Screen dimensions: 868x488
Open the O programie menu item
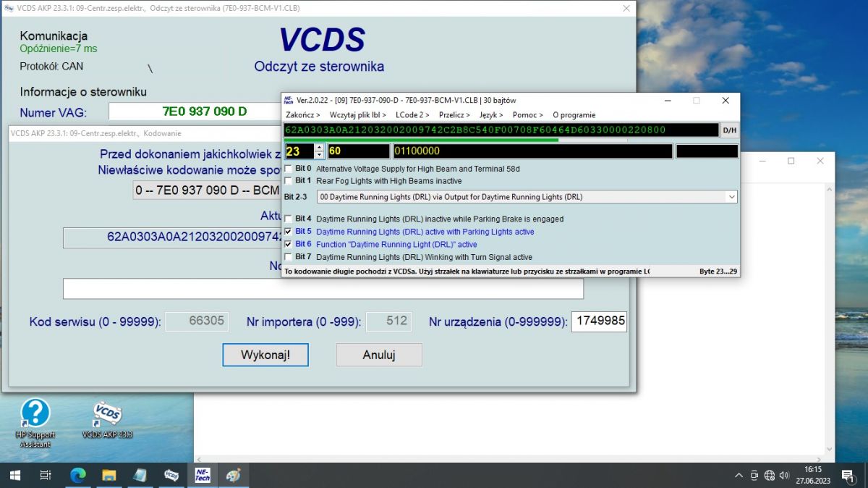click(x=574, y=115)
